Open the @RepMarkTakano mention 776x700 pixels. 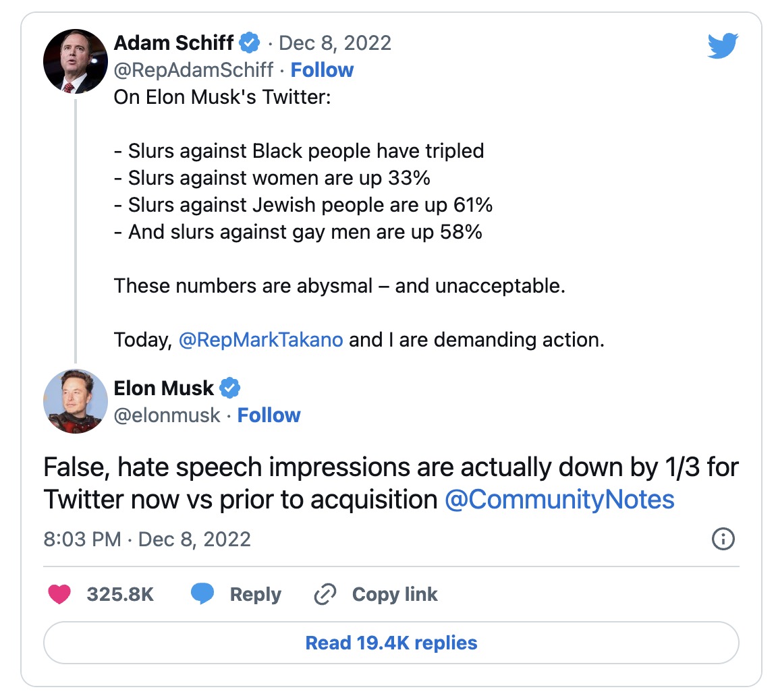pyautogui.click(x=261, y=340)
